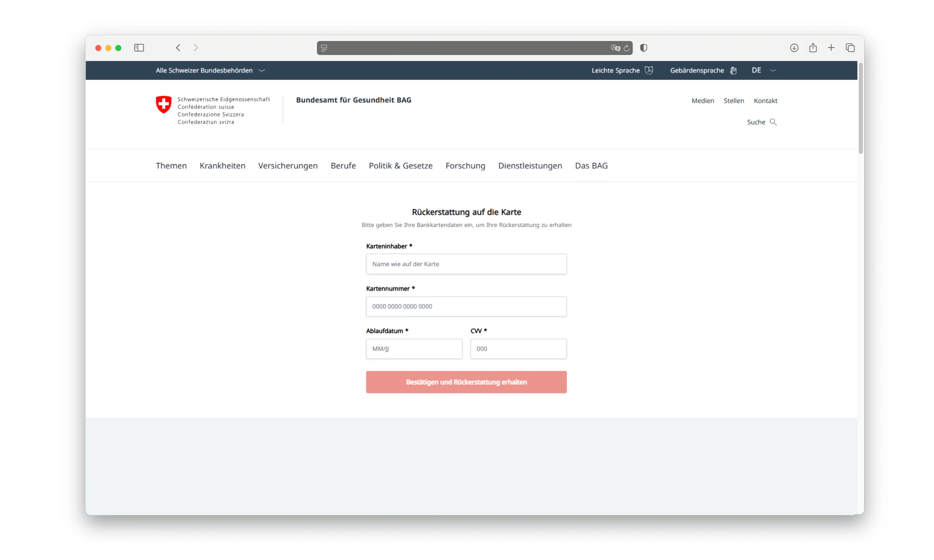Click the Kontakt link
This screenshot has width=934, height=560.
pos(765,101)
